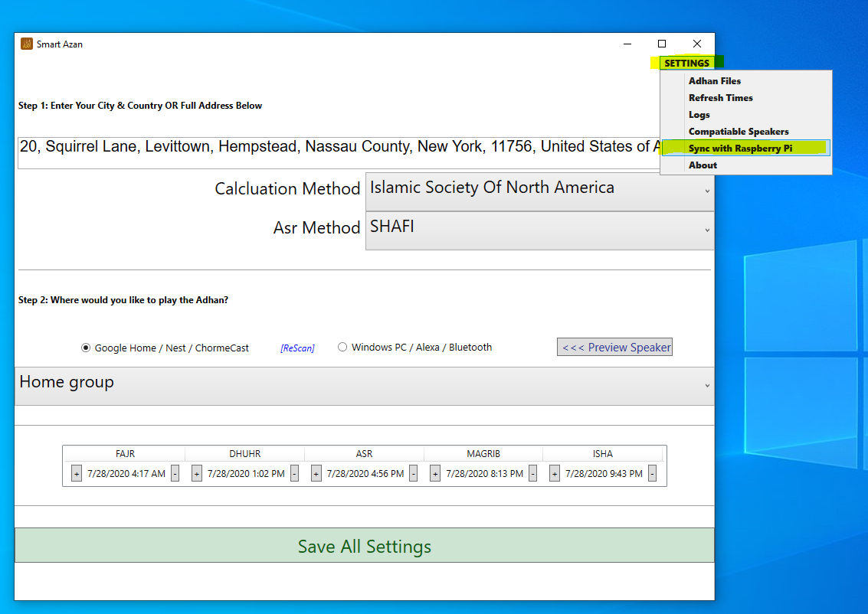
Task: Open the SETTINGS menu
Action: (686, 63)
